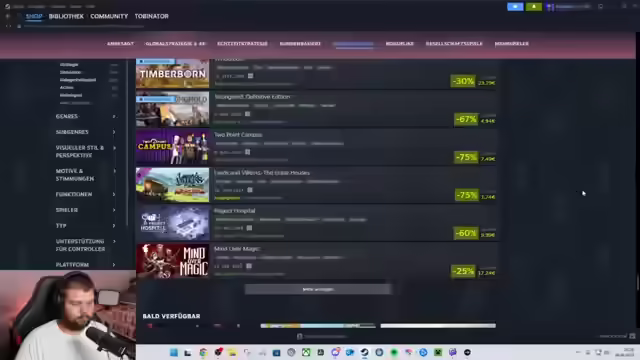Select the Roguelike category tab
This screenshot has height=360, width=640.
[x=400, y=44]
